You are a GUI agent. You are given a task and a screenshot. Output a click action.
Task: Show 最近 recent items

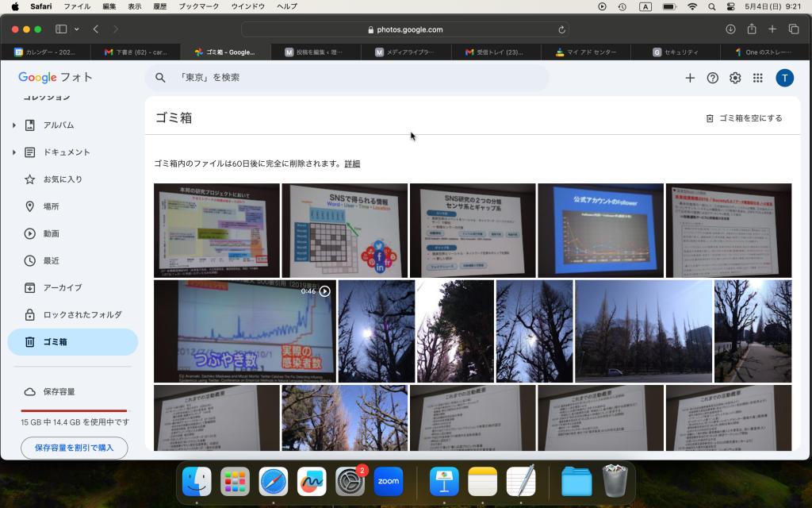(x=72, y=260)
